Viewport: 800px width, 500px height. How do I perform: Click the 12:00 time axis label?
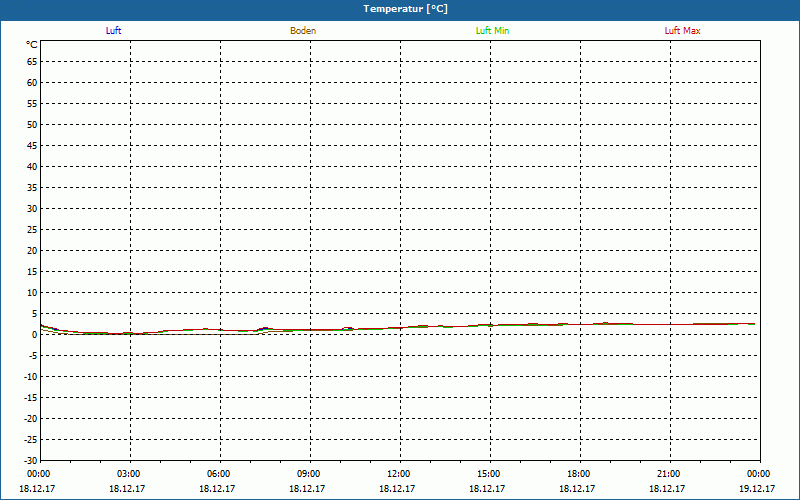click(x=397, y=474)
